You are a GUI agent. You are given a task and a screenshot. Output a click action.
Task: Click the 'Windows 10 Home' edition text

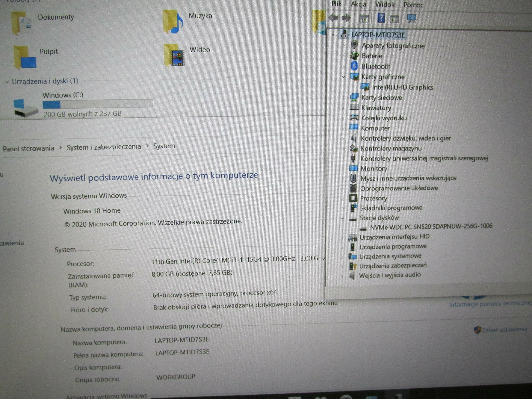(x=92, y=211)
